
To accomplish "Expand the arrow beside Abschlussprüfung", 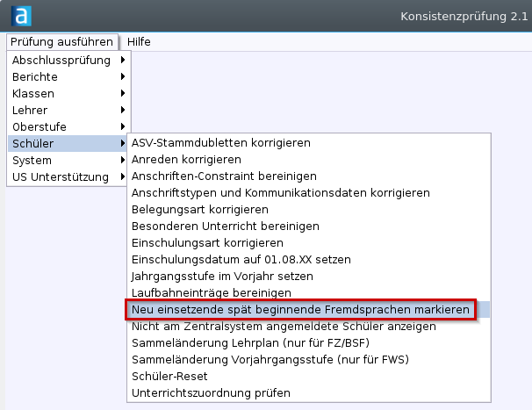I will (x=123, y=60).
